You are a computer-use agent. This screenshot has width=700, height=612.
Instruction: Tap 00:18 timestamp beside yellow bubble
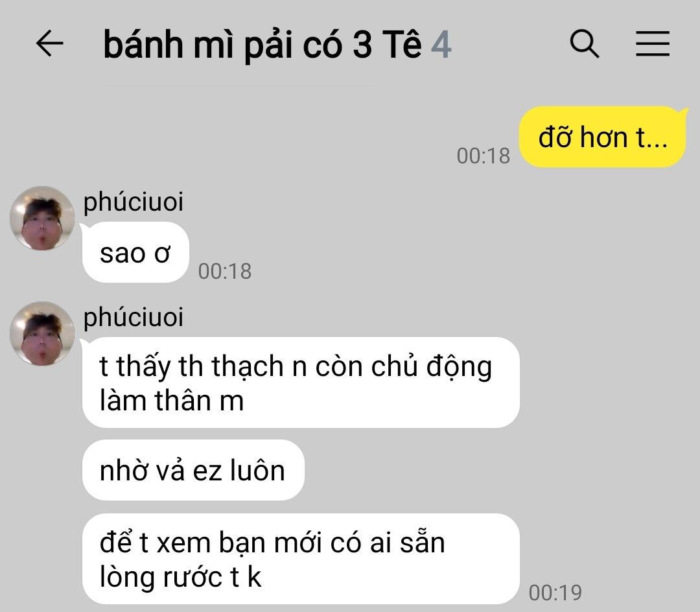(x=483, y=156)
